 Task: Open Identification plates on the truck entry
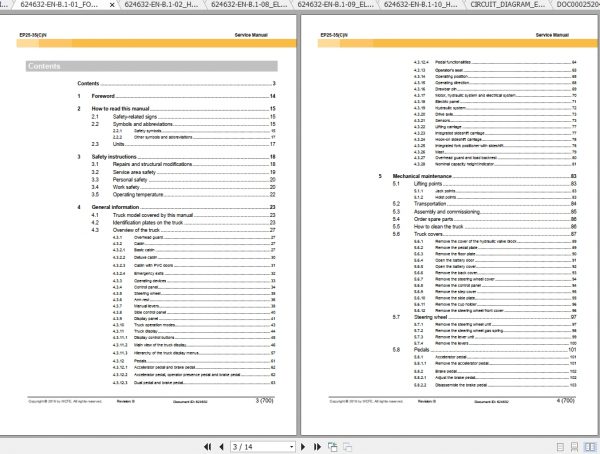tap(183, 222)
